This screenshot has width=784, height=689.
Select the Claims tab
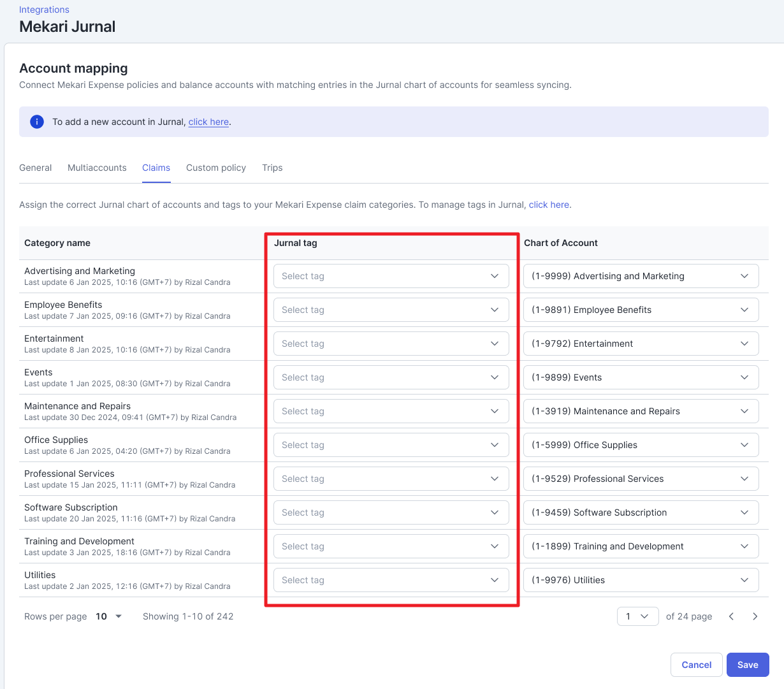(156, 168)
